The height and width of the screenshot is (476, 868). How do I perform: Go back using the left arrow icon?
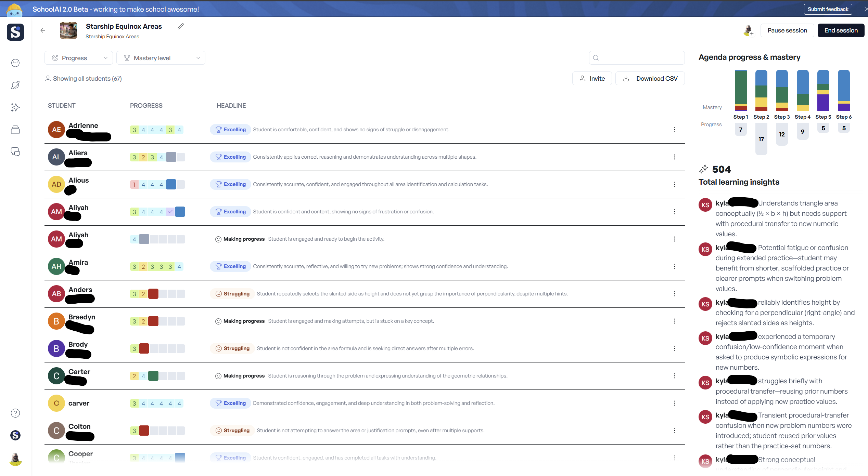43,30
